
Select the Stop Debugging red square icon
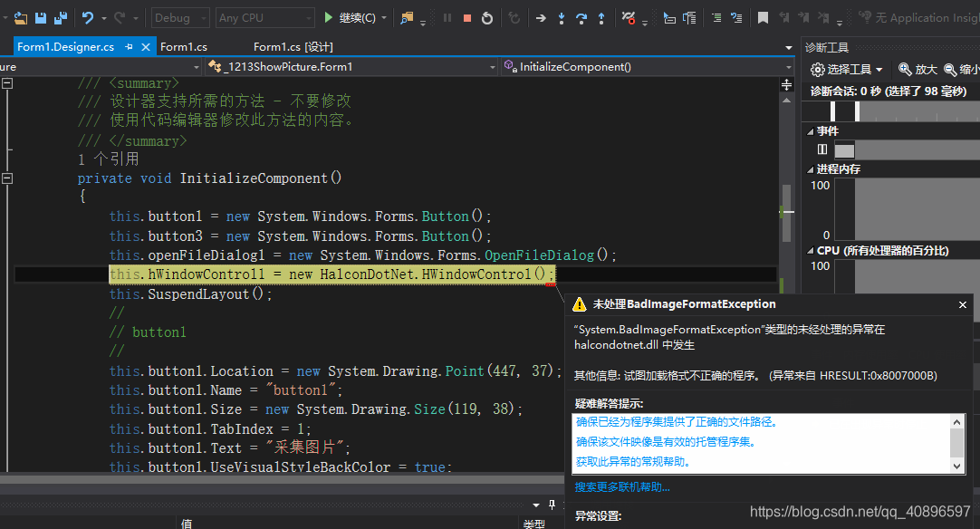coord(466,17)
